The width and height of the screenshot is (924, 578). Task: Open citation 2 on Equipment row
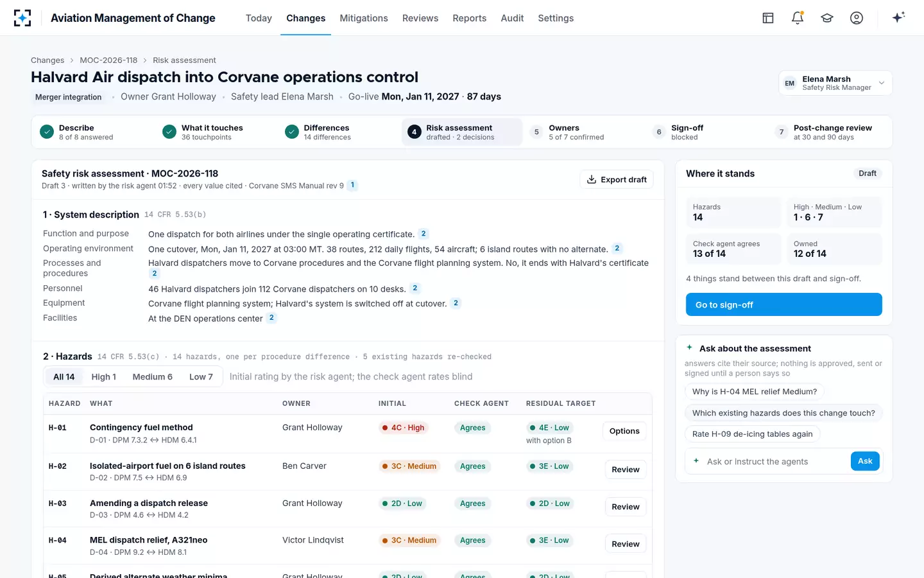pyautogui.click(x=456, y=303)
